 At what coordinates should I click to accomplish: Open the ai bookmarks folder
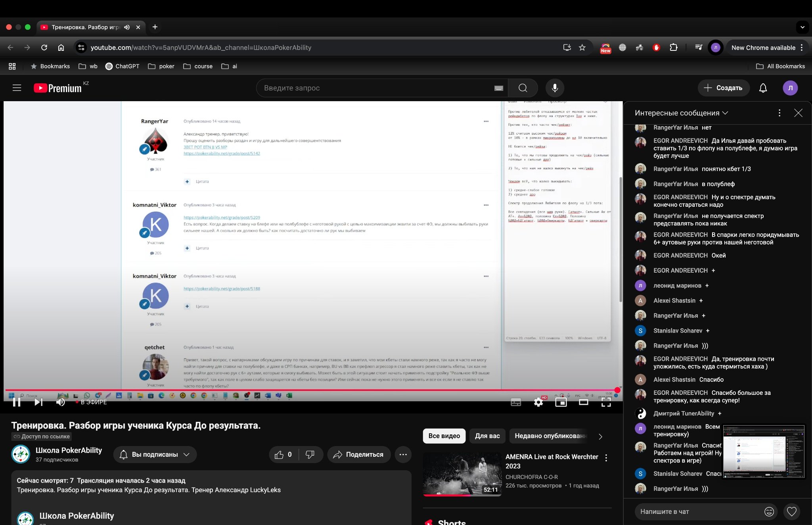pos(230,66)
